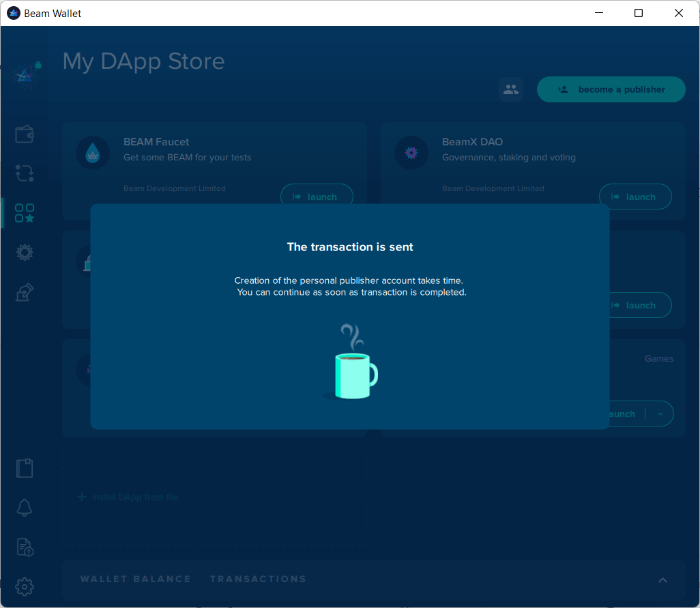Viewport: 700px width, 608px height.
Task: Select the DApp Store sidebar icon
Action: (x=25, y=213)
